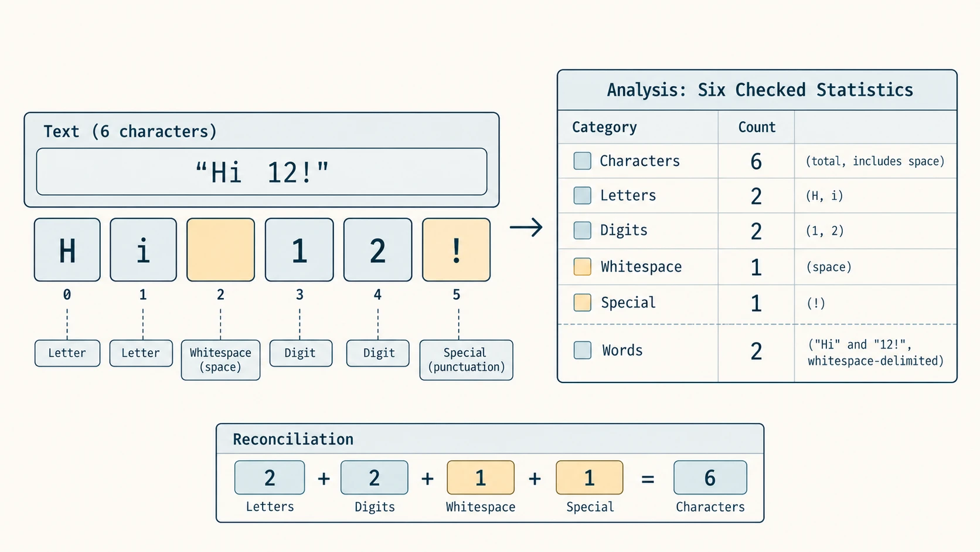Click the Letter label under index 1

point(141,353)
